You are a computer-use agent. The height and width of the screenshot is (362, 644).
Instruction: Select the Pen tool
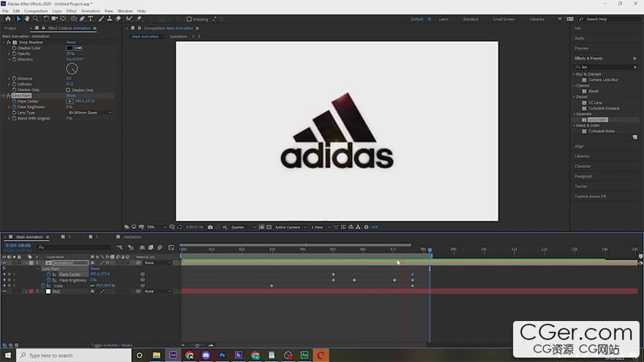pos(82,19)
